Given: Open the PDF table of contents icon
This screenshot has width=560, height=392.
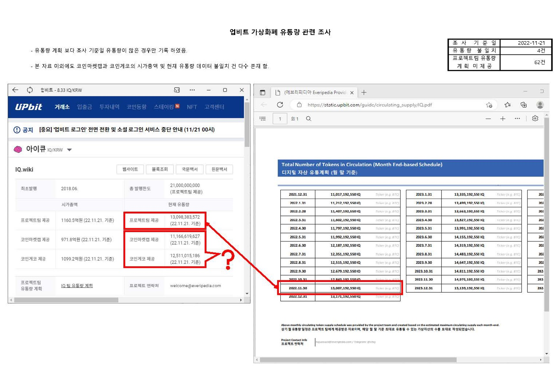Looking at the screenshot, I should pos(262,119).
